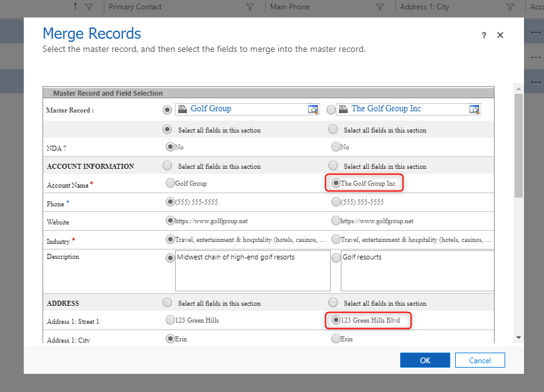Click the Merge Records title
The image size is (544, 392).
(91, 34)
